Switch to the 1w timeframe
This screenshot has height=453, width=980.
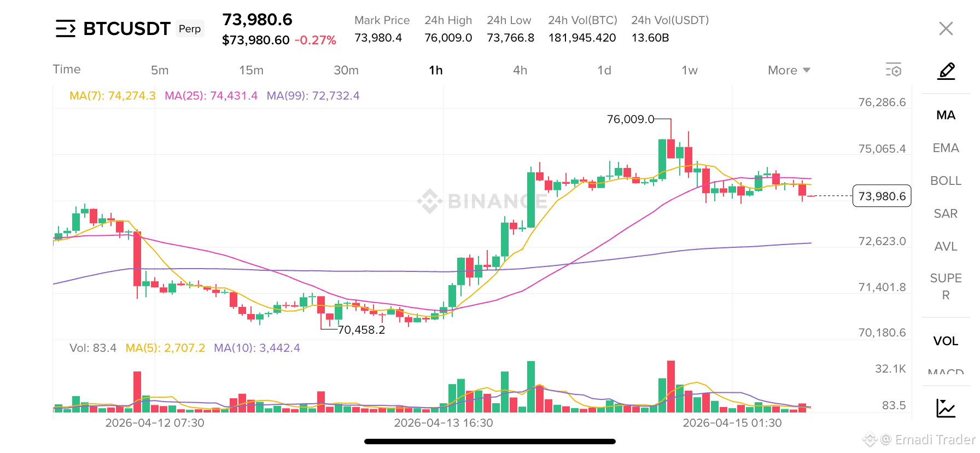[x=690, y=70]
